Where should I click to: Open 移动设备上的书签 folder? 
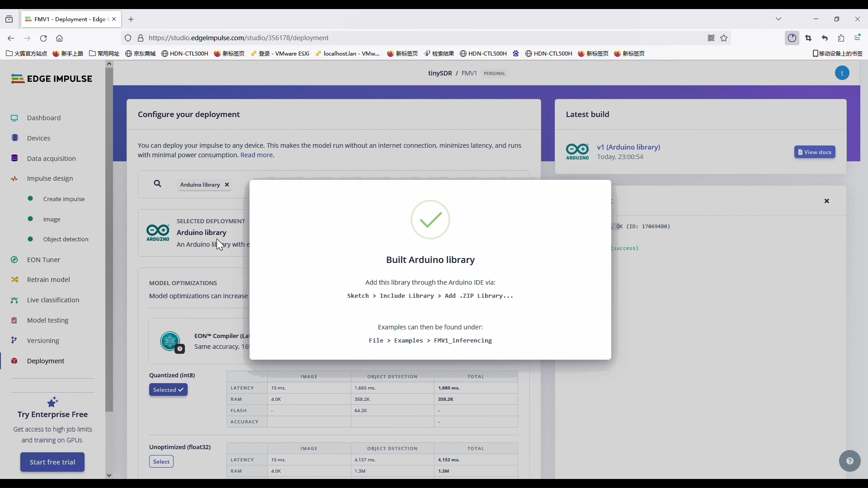(837, 53)
